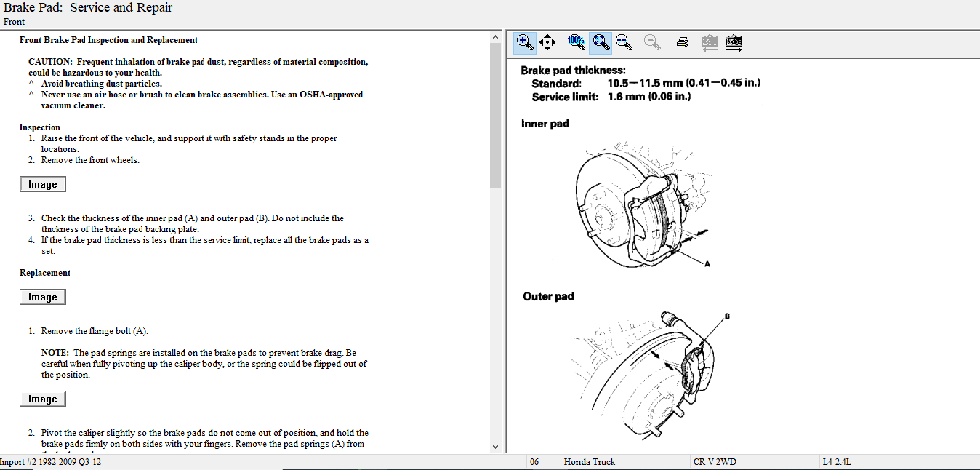Image resolution: width=980 pixels, height=470 pixels.
Task: Reset image zoom to 100%
Action: coord(577,42)
